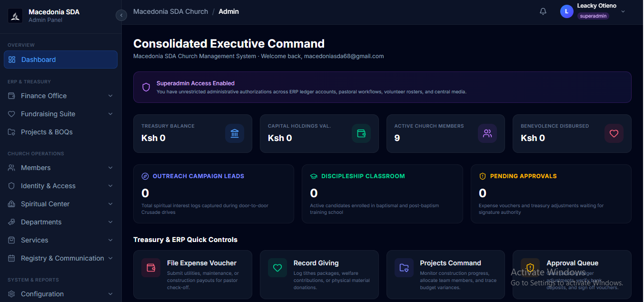The width and height of the screenshot is (644, 302).
Task: Expand the Services submenu chevron
Action: point(110,240)
